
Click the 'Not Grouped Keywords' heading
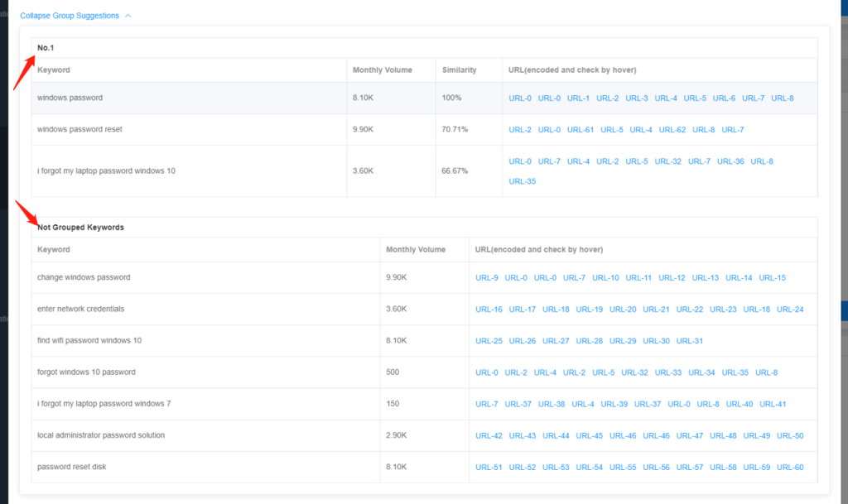tap(80, 228)
